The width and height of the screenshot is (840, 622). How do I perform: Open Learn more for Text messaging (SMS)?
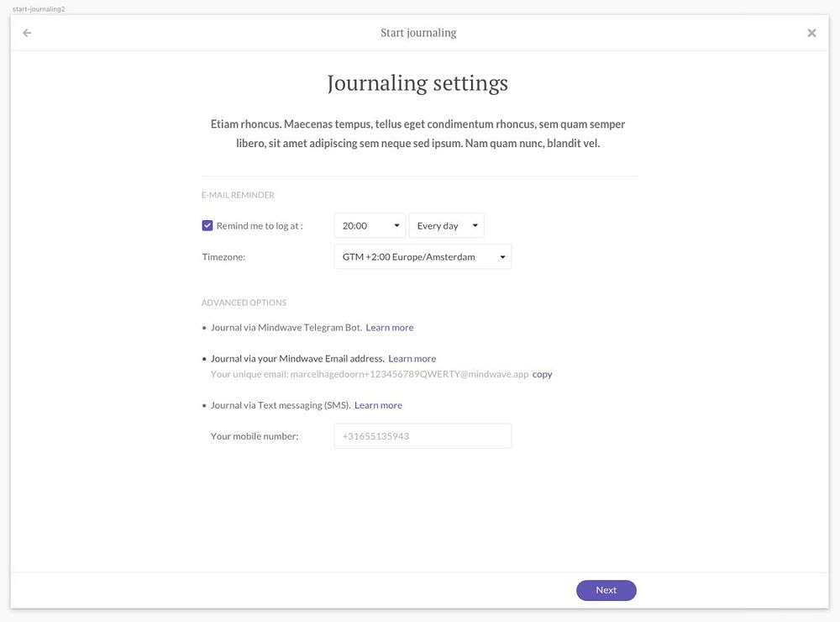coord(378,405)
